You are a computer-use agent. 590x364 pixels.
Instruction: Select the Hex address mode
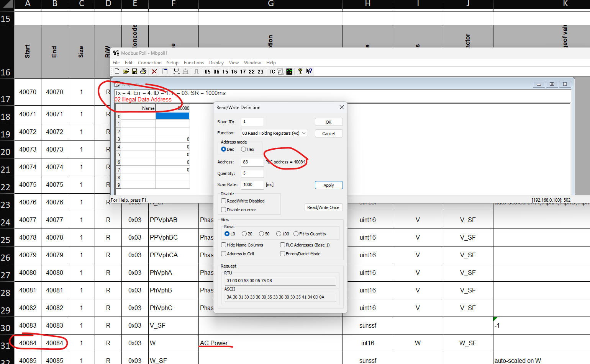tap(244, 149)
